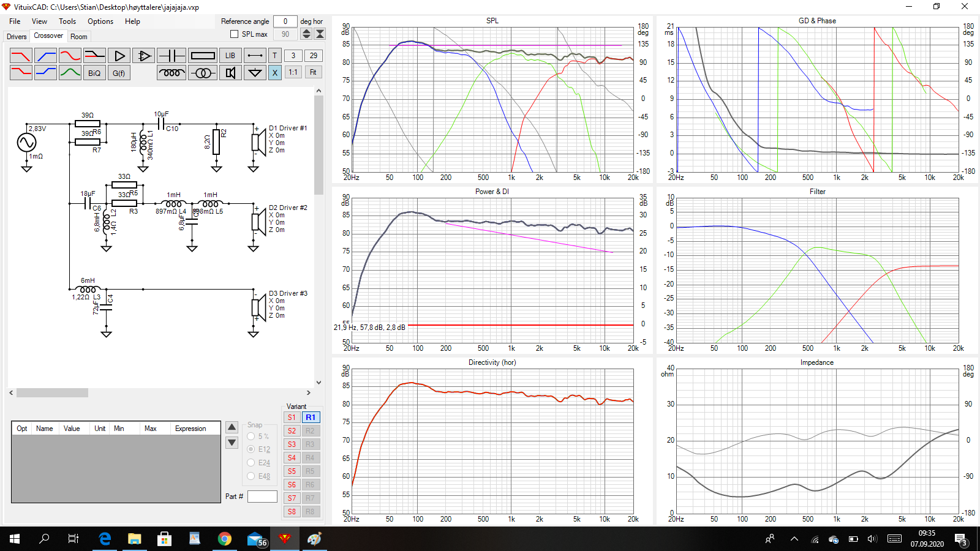Viewport: 980px width, 551px height.
Task: Open the Options menu
Action: (100, 21)
